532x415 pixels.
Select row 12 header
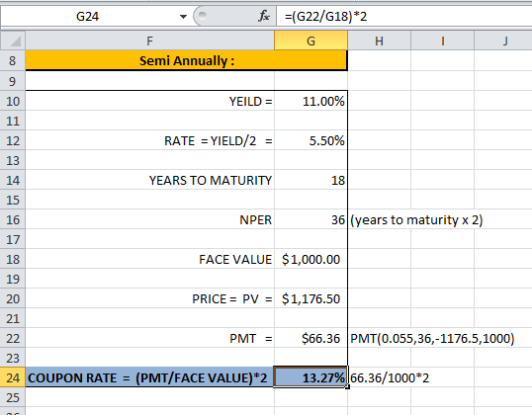point(13,140)
